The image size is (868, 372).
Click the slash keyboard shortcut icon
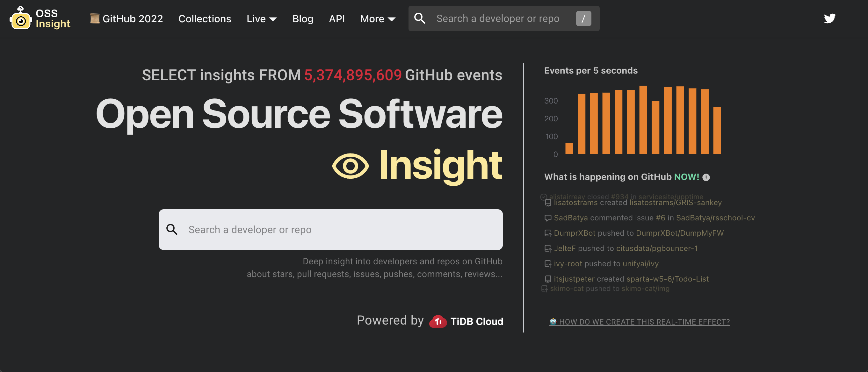584,18
